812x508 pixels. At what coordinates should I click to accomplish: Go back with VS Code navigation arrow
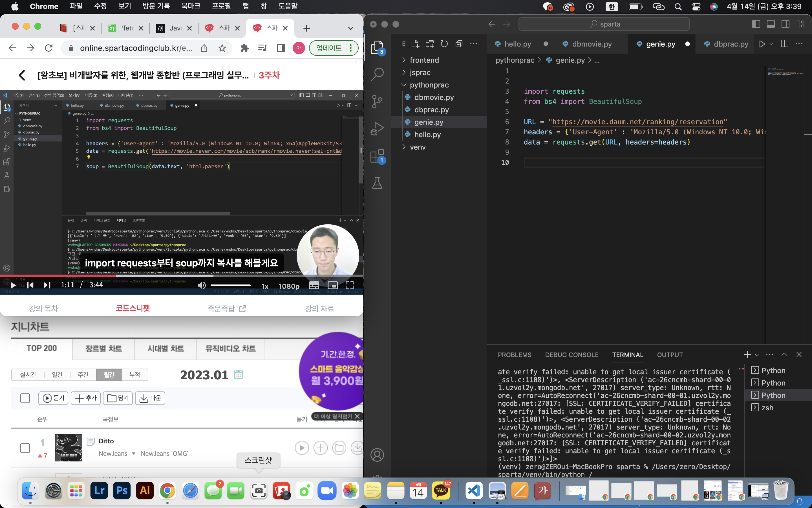492,24
